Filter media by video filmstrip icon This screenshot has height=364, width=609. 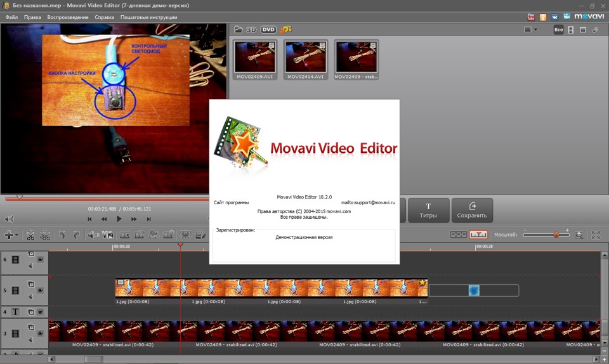pos(570,30)
